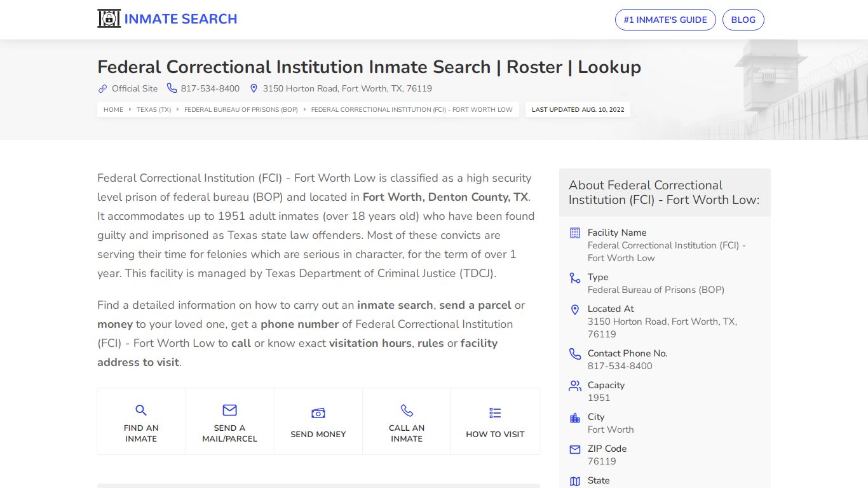Image resolution: width=868 pixels, height=488 pixels.
Task: Open Federal Bureau of Prisons (BOP) breadcrumb
Action: click(x=241, y=109)
